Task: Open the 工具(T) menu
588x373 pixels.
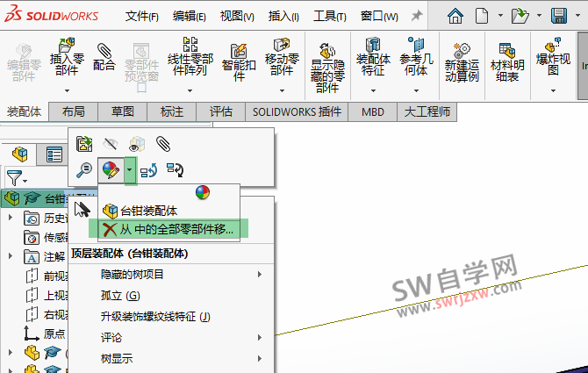Action: (x=330, y=16)
